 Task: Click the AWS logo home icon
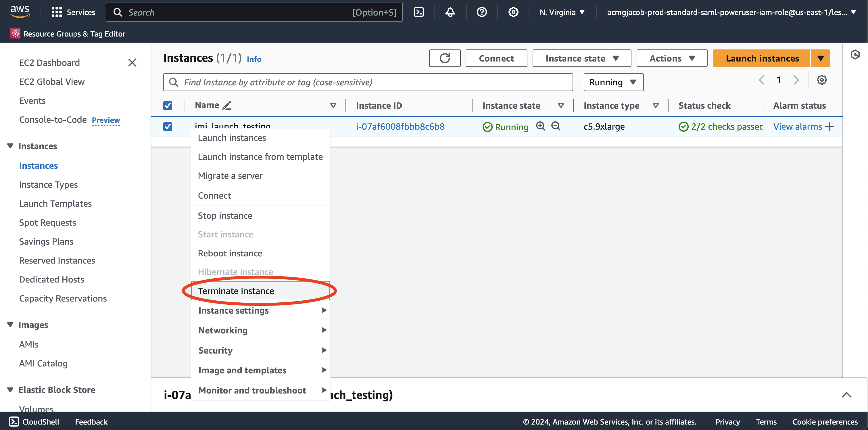[x=20, y=12]
